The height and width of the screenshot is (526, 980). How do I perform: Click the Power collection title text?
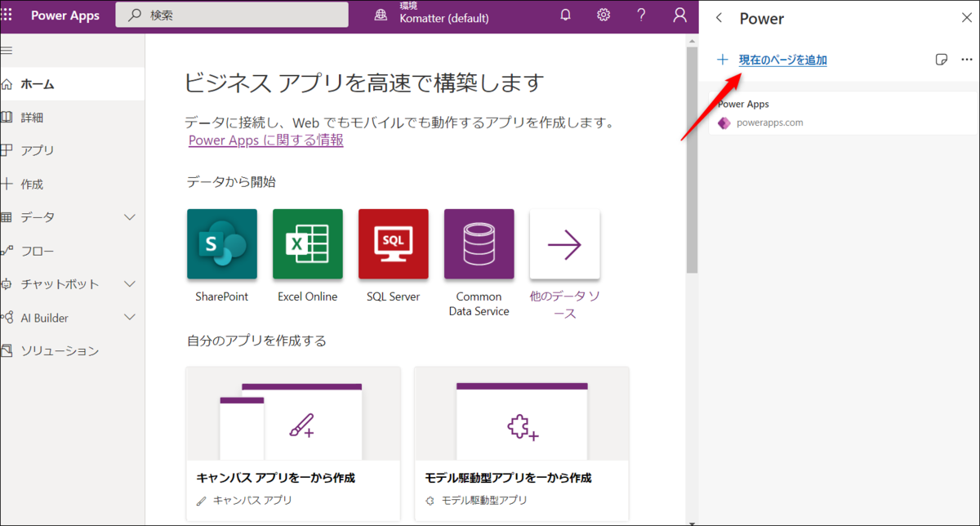[761, 19]
